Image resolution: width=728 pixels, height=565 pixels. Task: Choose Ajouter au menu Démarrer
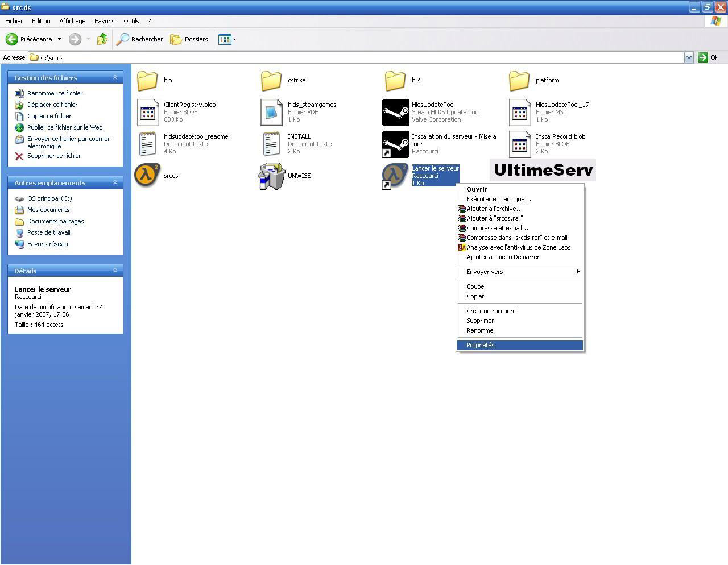(x=520, y=257)
